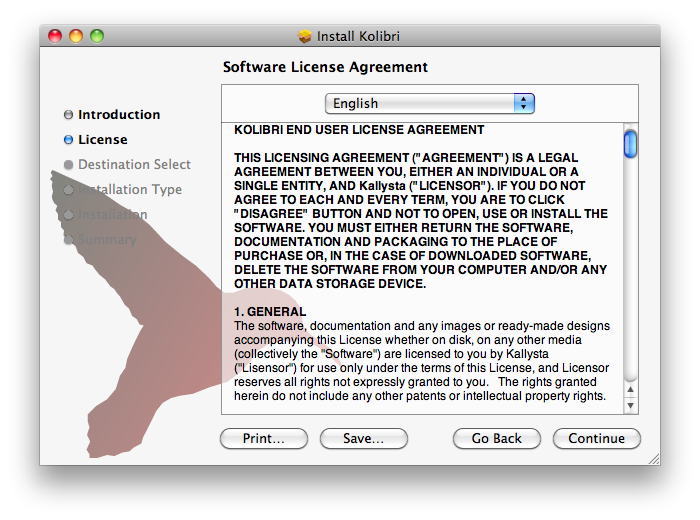Close the Install Kolibri window
This screenshot has height=520, width=700.
click(55, 36)
